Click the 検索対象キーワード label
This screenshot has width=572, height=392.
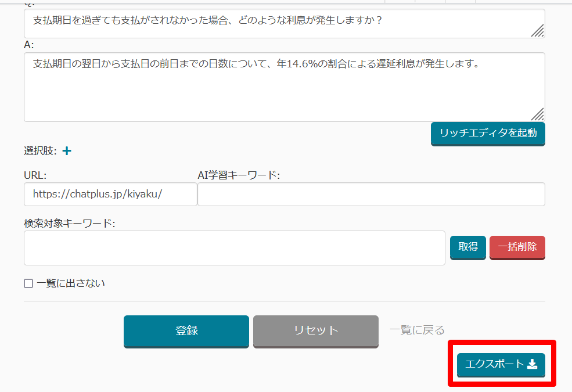click(69, 224)
